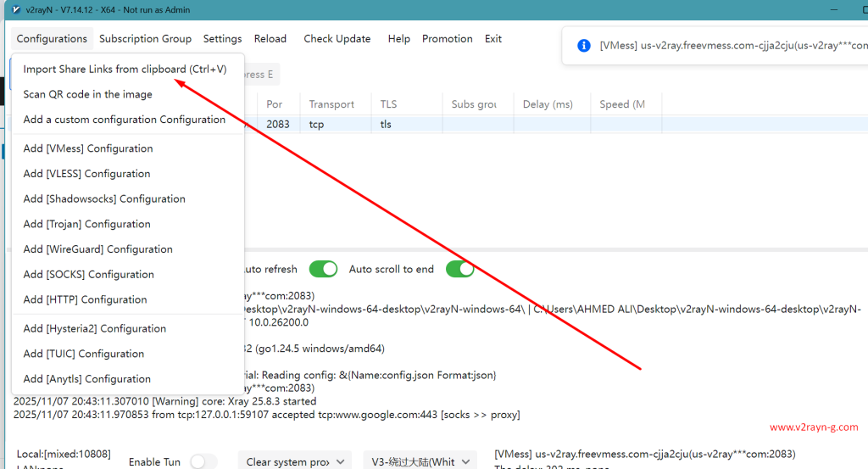
Task: Click the Transport column header
Action: click(336, 104)
